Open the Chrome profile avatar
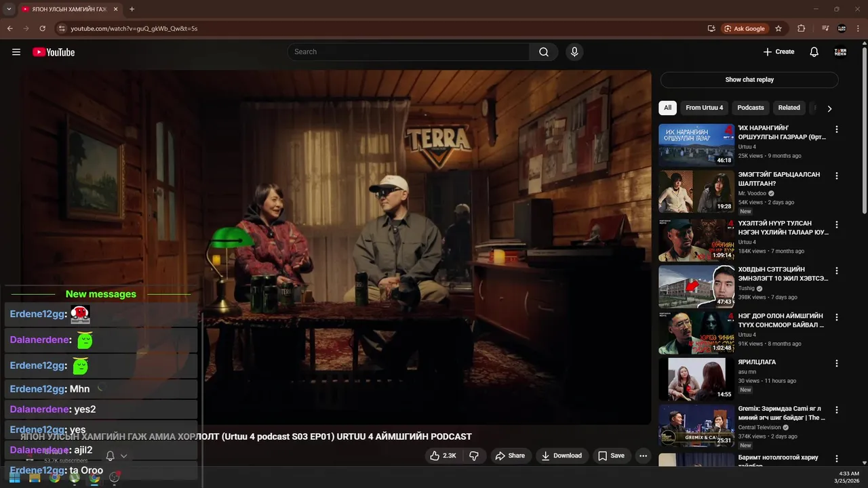868x488 pixels. (x=842, y=28)
